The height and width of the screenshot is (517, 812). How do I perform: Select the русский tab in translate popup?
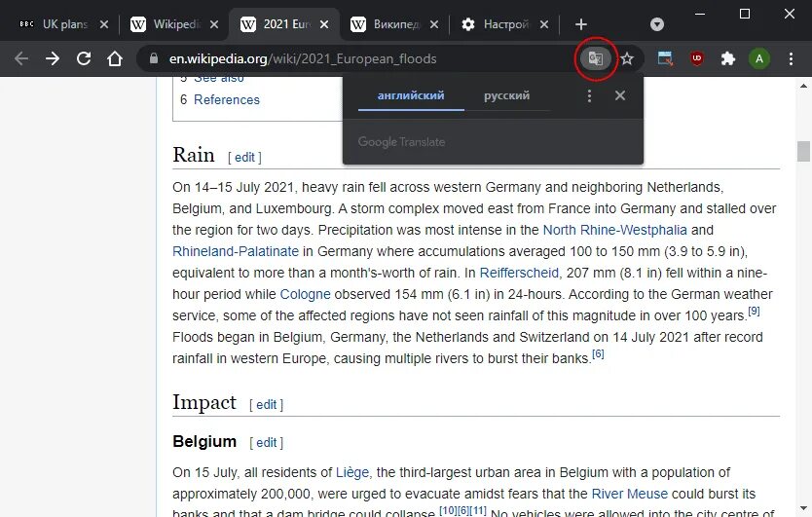pos(506,95)
